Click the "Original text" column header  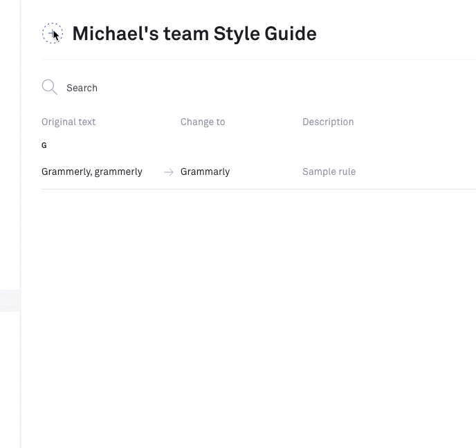pyautogui.click(x=68, y=122)
